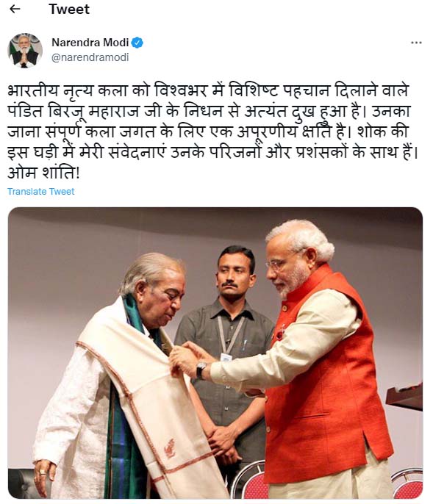433x504 pixels.
Task: Click the blue verified badge
Action: pyautogui.click(x=137, y=43)
